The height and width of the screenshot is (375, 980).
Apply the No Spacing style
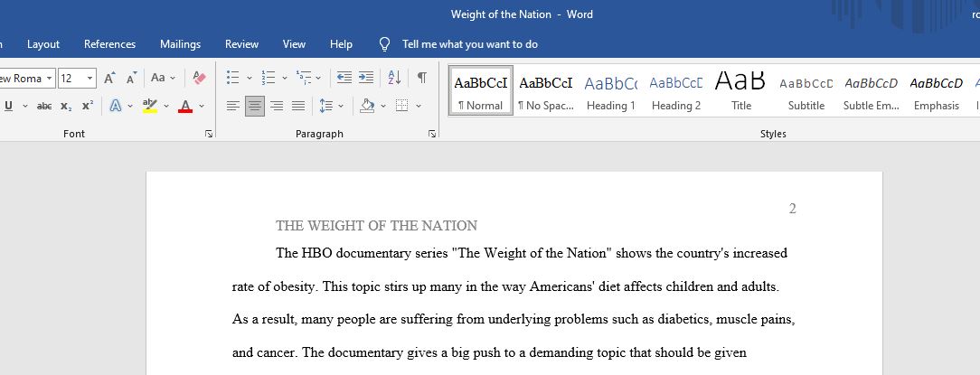click(x=546, y=90)
